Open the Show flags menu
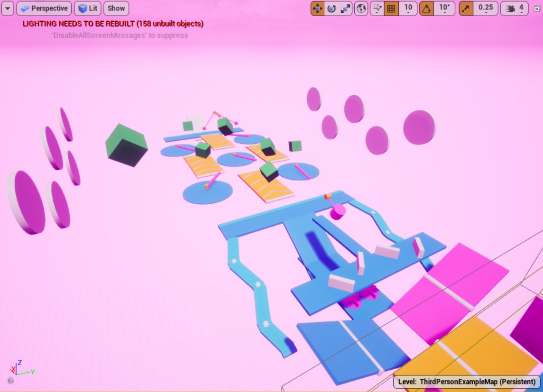Viewport: 543px width, 392px height. tap(116, 9)
